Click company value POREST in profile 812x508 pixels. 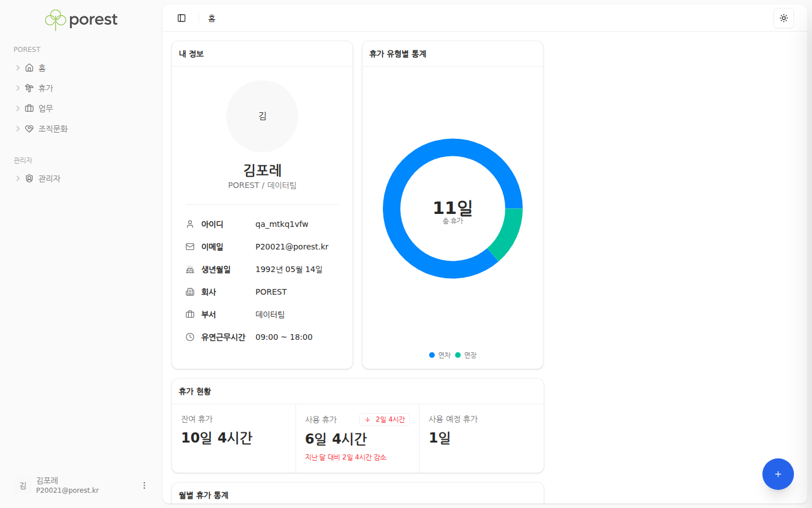point(271,292)
